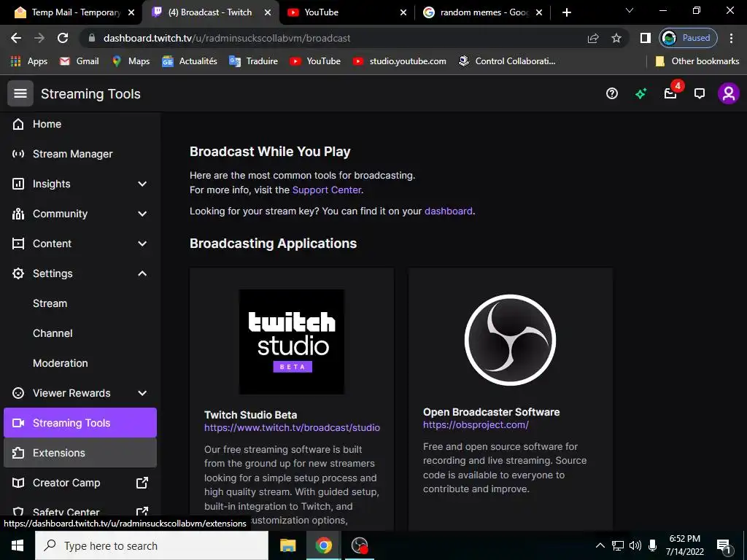The image size is (747, 560).
Task: Open File Explorer from taskbar
Action: tap(287, 545)
